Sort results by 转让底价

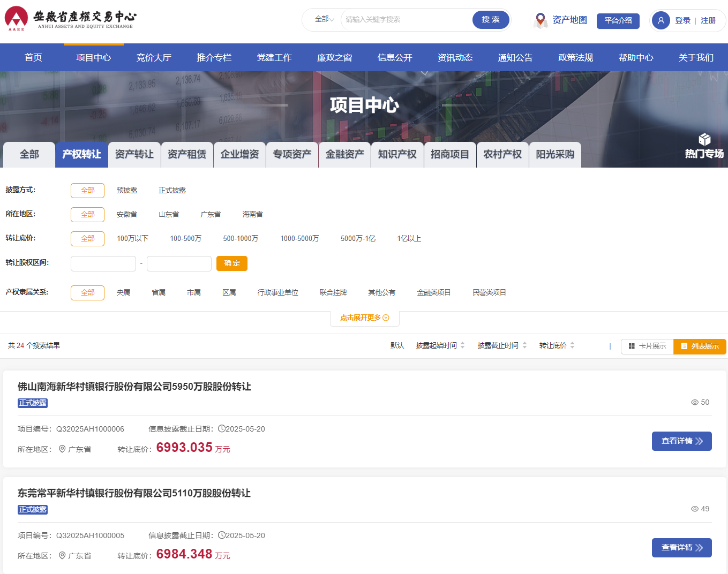pyautogui.click(x=557, y=345)
